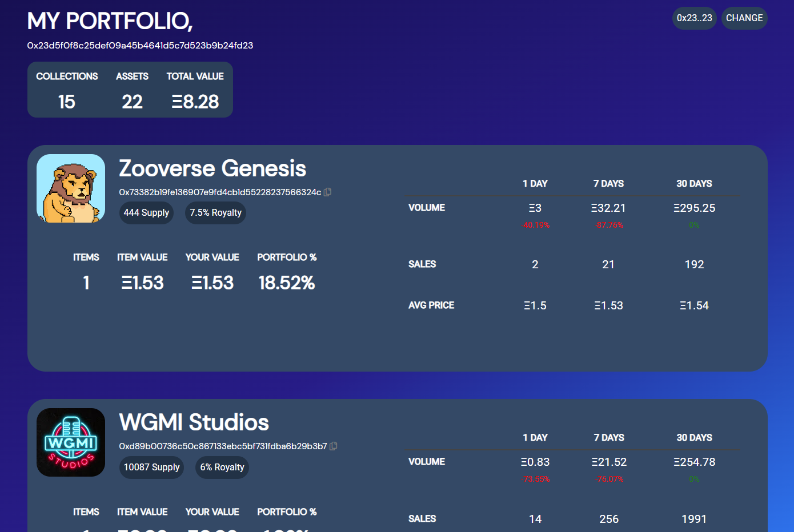Click Zooverse Genesis ITEM VALUE label
The height and width of the screenshot is (532, 794).
tap(142, 257)
